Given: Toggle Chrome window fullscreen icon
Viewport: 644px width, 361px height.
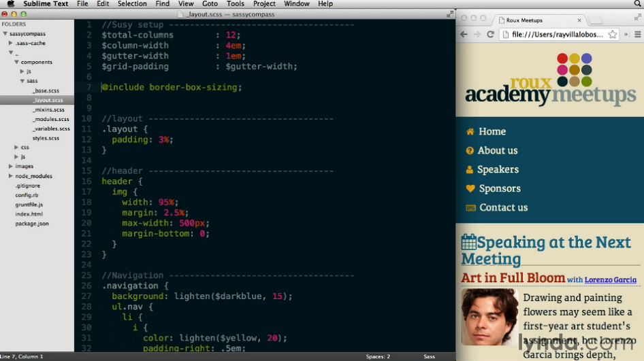Looking at the screenshot, I should coord(637,17).
